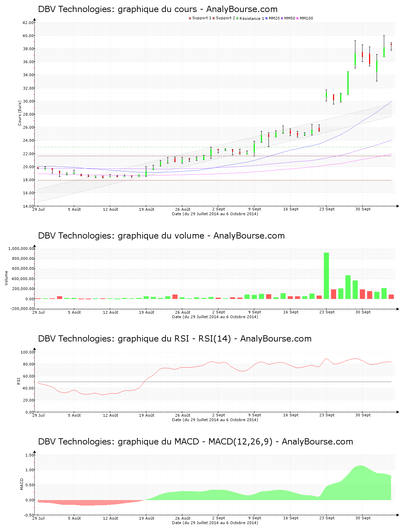Click the 'graphique du cours' chart title
This screenshot has width=412, height=532.
tap(158, 9)
